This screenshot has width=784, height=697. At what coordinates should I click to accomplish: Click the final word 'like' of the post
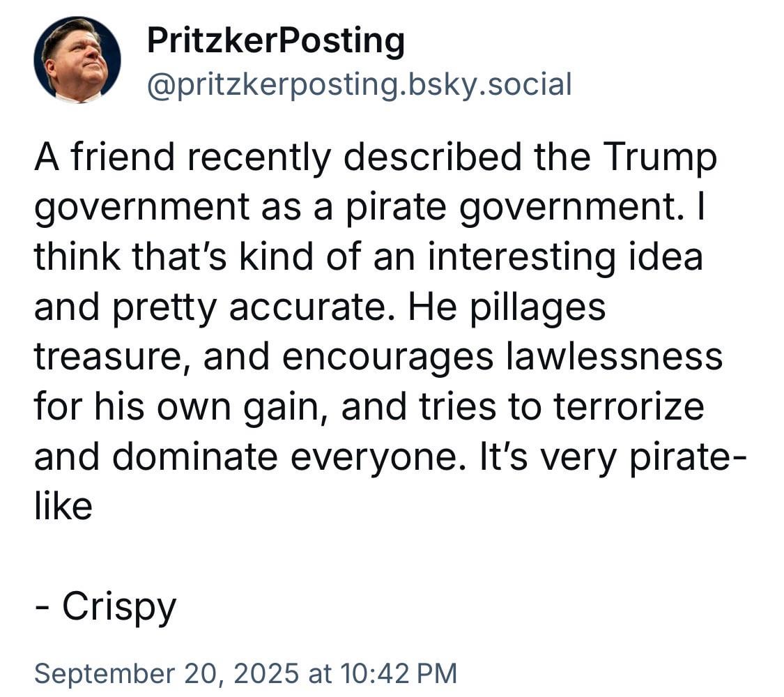pyautogui.click(x=63, y=507)
